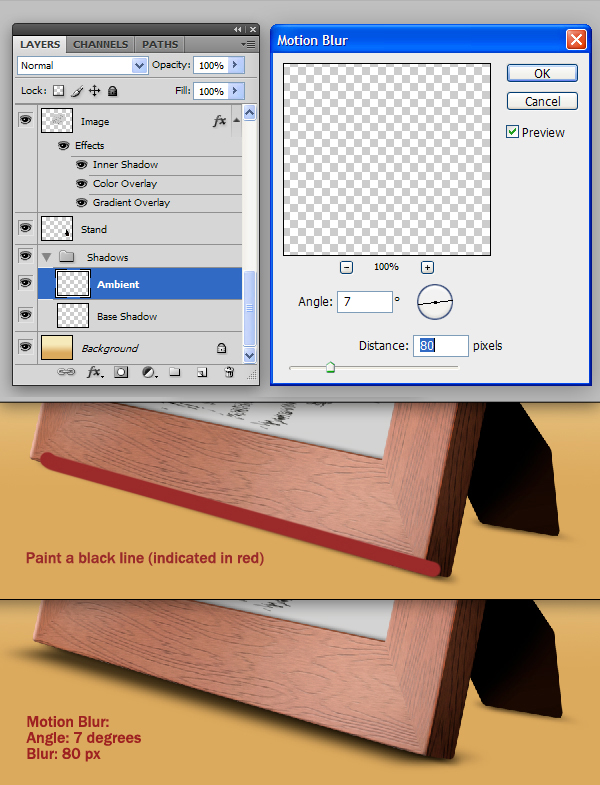Click the layers scrollbar up arrow
Screen dimensions: 600x785
point(249,113)
